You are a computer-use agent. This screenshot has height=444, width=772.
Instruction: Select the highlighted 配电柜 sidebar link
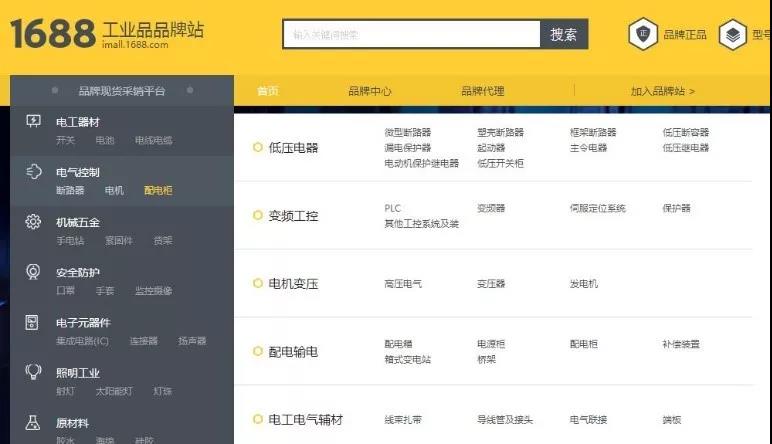pyautogui.click(x=158, y=190)
